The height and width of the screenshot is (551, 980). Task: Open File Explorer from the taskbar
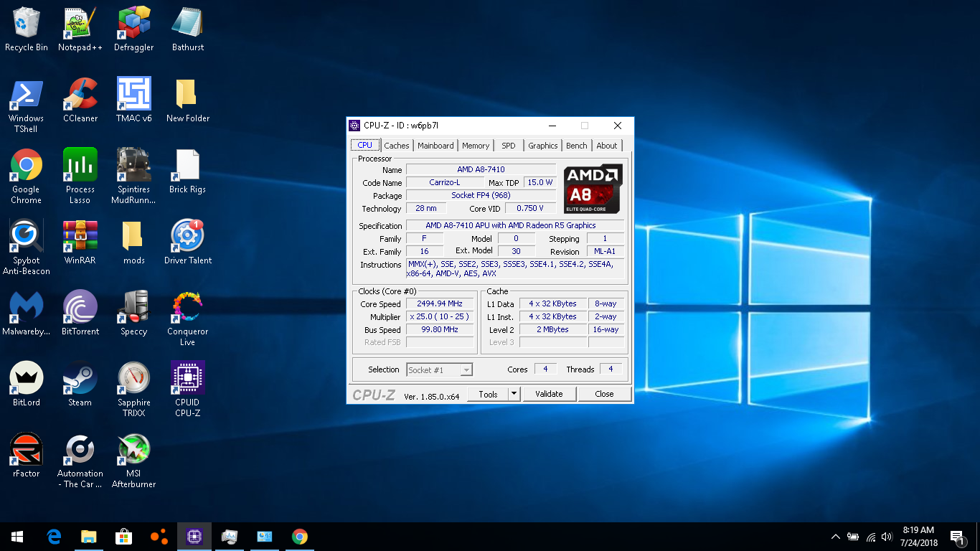[x=89, y=537]
